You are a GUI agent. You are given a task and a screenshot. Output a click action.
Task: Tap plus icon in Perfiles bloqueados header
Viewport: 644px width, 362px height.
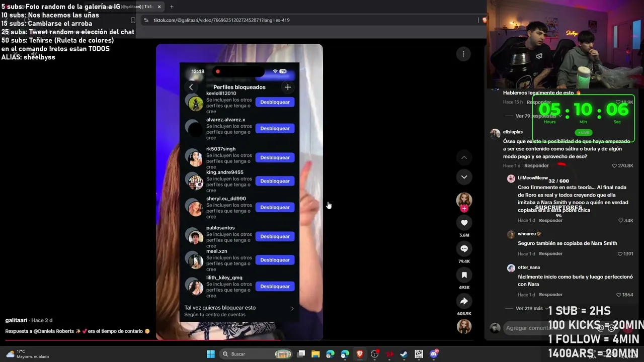coord(288,87)
